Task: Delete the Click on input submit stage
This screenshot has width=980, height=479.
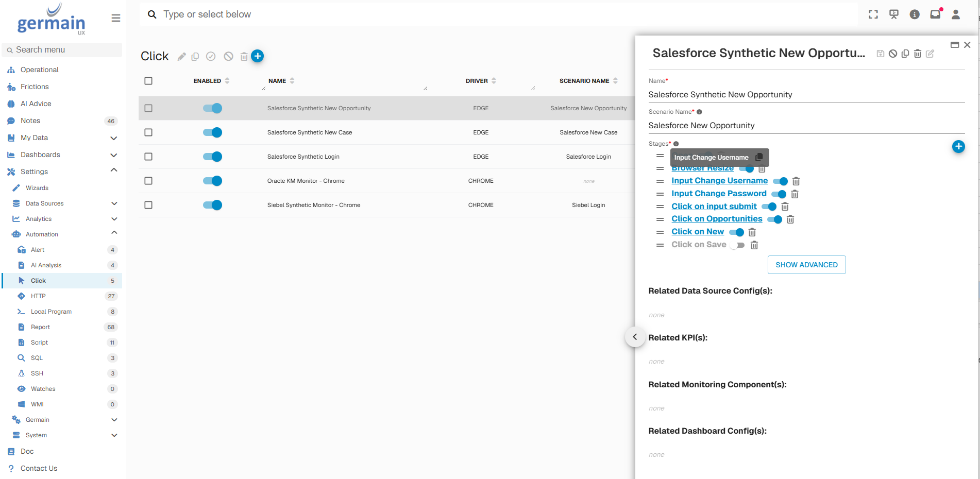Action: [x=785, y=207]
